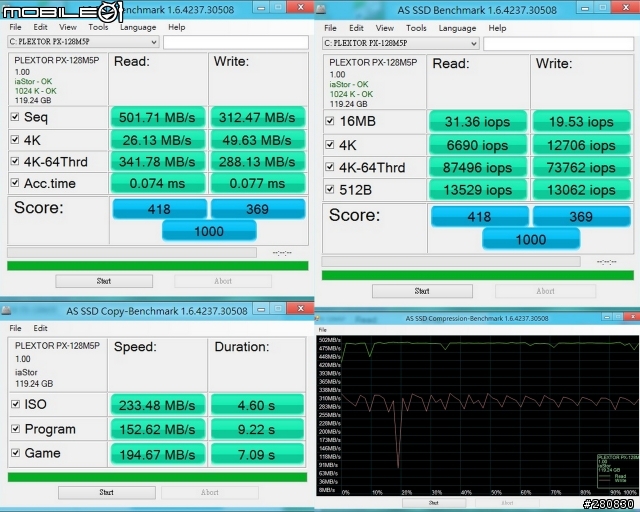This screenshot has height=512, width=640.
Task: Click 512B write value 13062 iops
Action: (x=582, y=190)
